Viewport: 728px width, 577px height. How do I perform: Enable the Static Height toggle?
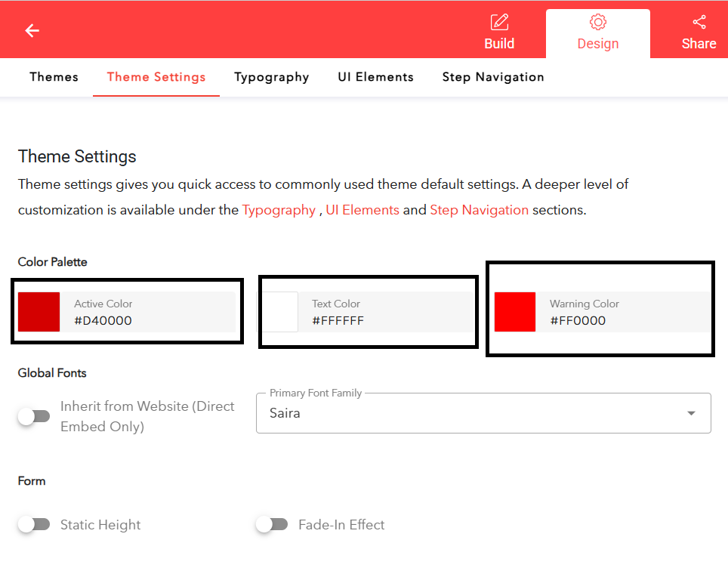(x=34, y=525)
